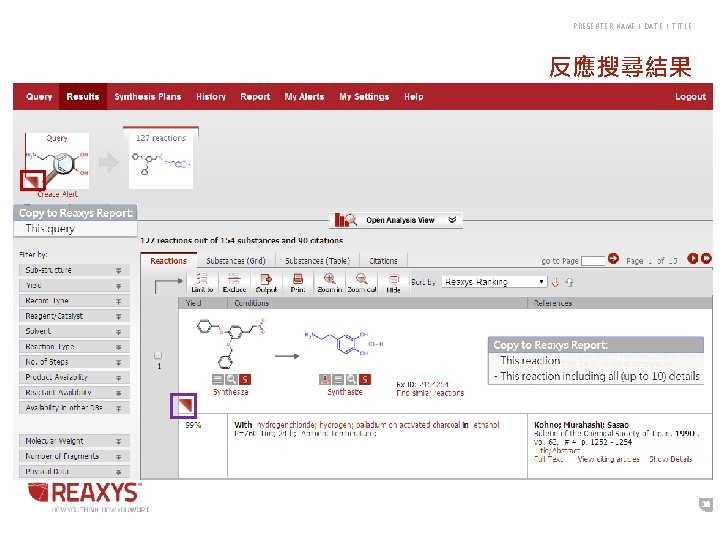
Task: Click the Go to Page arrow icon
Action: pyautogui.click(x=613, y=259)
